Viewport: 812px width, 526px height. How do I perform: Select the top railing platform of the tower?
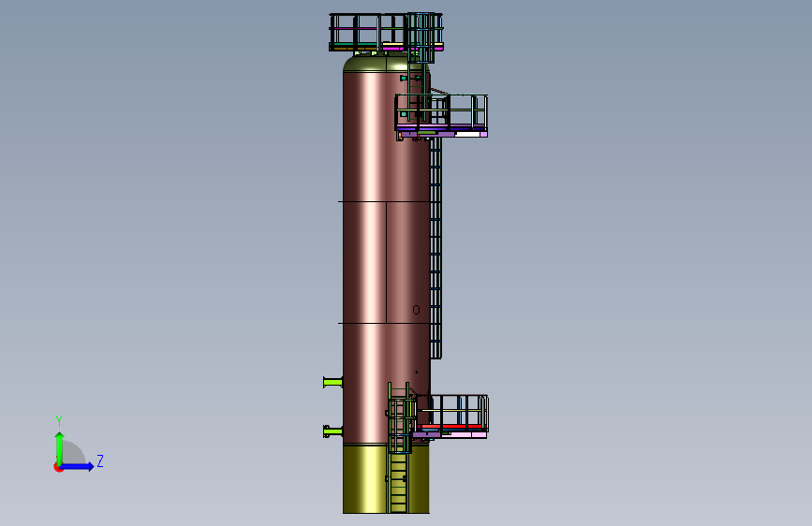point(386,32)
